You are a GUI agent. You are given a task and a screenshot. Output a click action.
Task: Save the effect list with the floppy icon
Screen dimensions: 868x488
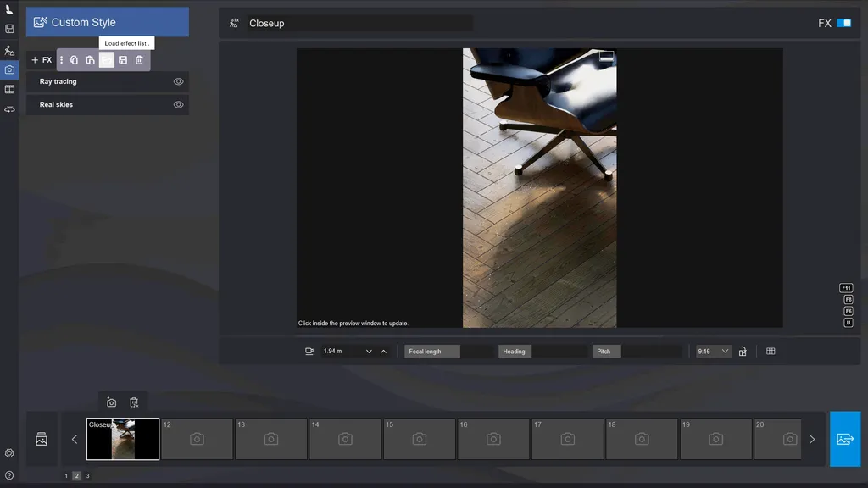point(123,60)
